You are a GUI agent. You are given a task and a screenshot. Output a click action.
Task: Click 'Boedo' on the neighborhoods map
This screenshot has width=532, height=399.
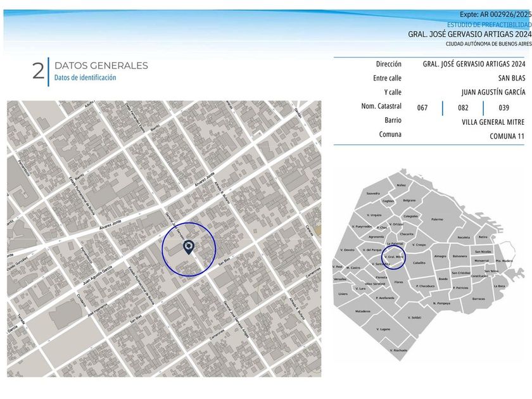click(x=443, y=279)
